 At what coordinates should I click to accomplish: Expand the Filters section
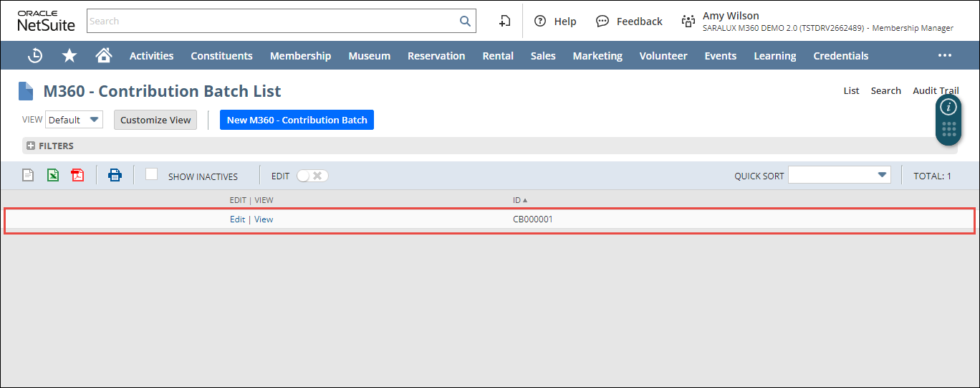(31, 146)
